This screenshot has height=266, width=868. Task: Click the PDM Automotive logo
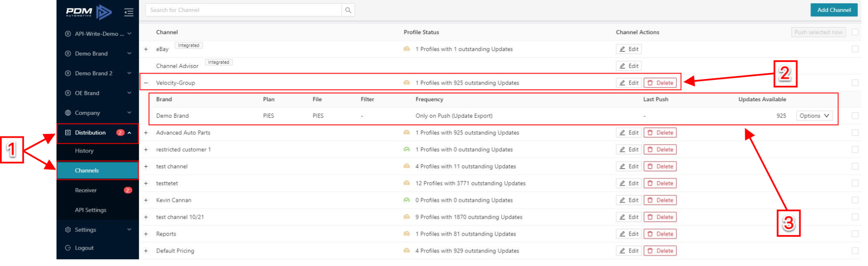(89, 12)
